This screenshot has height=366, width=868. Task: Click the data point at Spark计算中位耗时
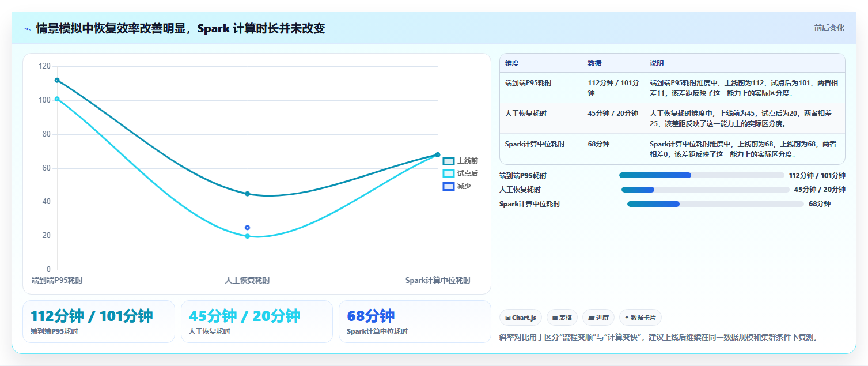(x=438, y=154)
